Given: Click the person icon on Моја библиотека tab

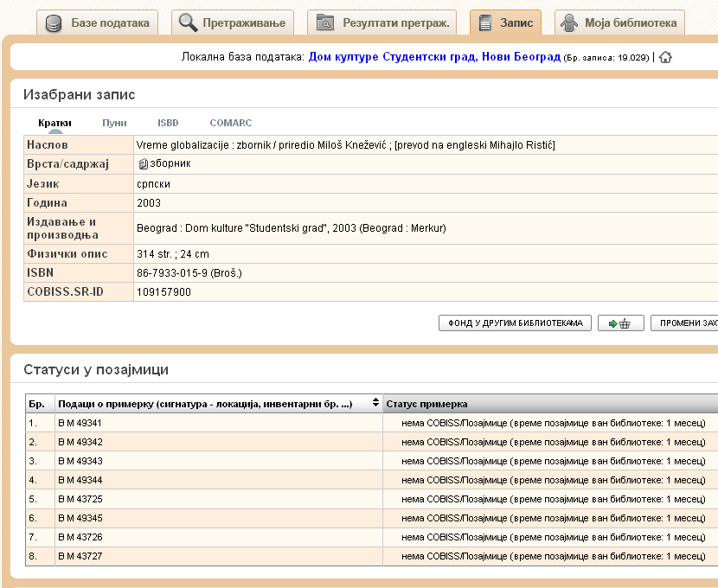Looking at the screenshot, I should (x=569, y=23).
